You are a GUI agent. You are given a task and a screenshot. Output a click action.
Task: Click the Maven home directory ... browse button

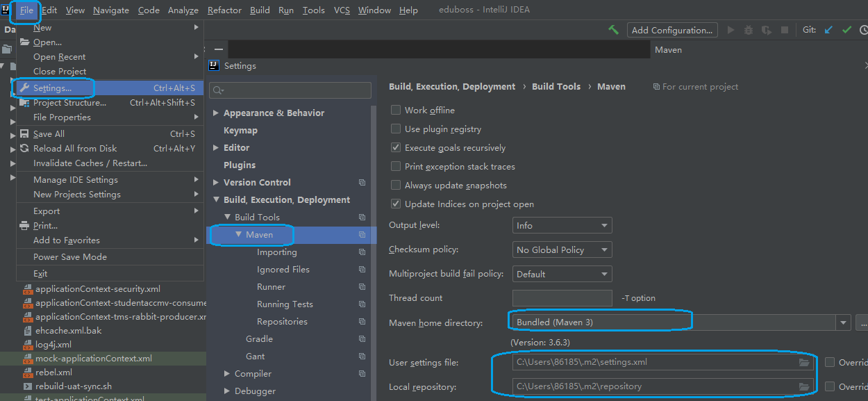click(862, 322)
